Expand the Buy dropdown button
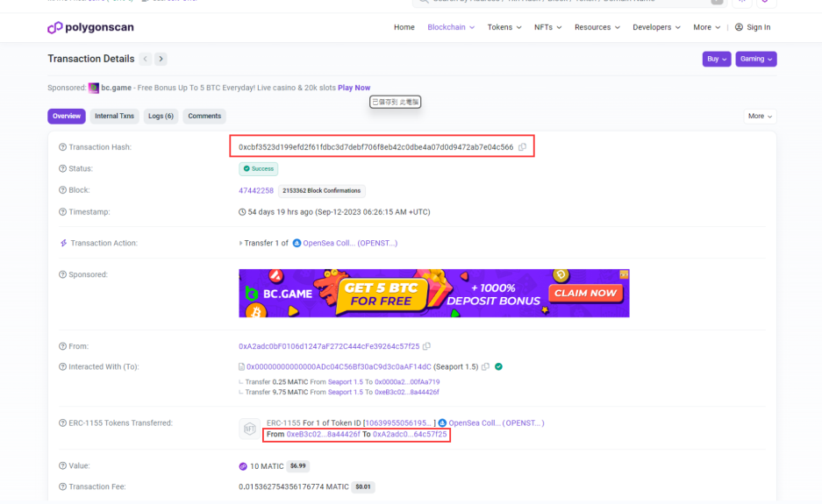 [x=717, y=59]
